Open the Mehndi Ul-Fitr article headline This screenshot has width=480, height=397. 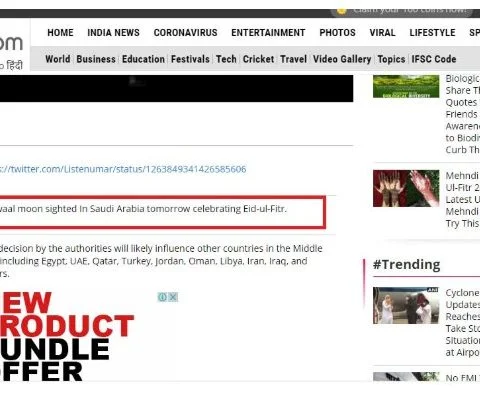pos(463,199)
